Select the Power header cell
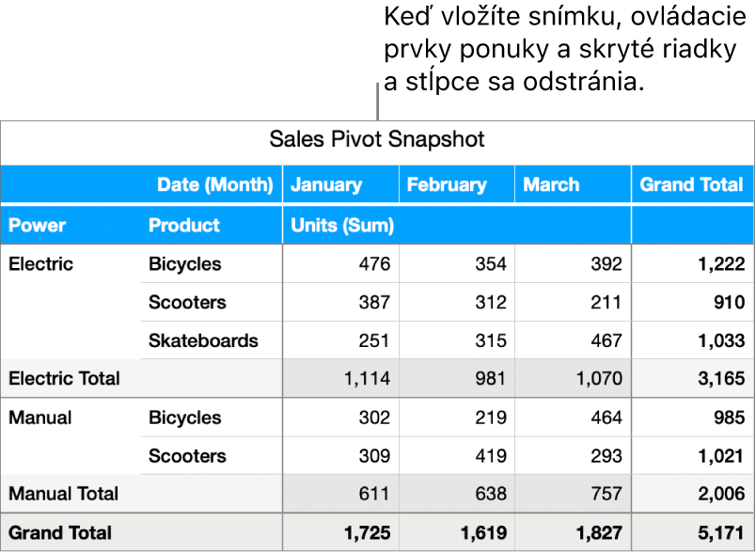 (x=37, y=226)
